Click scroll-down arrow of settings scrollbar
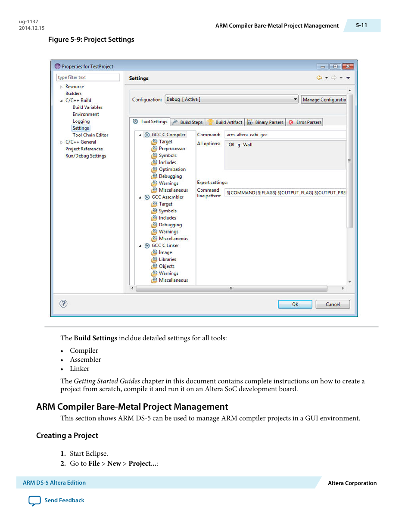The height and width of the screenshot is (532, 411). [350, 282]
